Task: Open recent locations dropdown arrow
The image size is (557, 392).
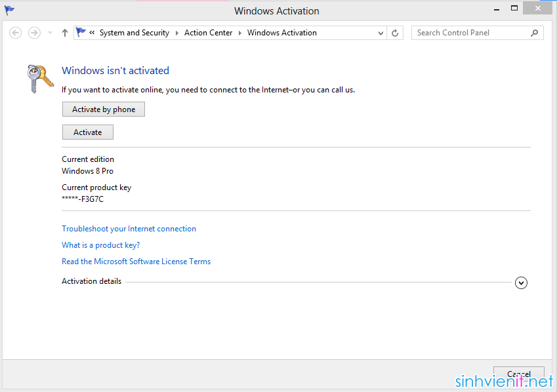Action: 50,33
